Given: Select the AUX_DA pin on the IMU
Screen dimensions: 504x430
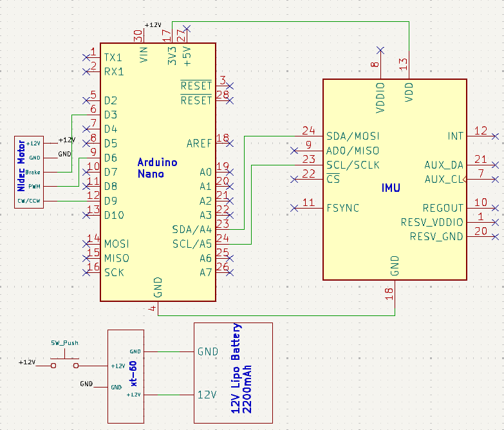Looking at the screenshot, I should click(x=444, y=165).
